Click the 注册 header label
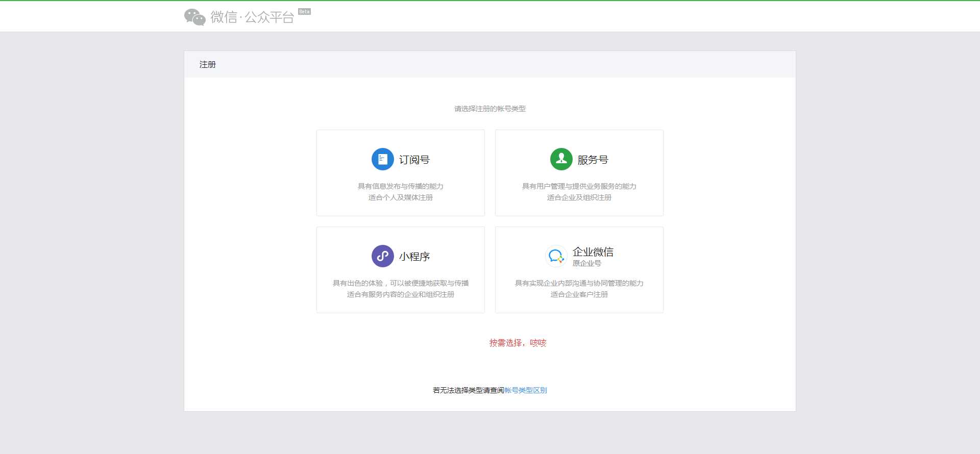Viewport: 980px width, 454px height. point(208,64)
